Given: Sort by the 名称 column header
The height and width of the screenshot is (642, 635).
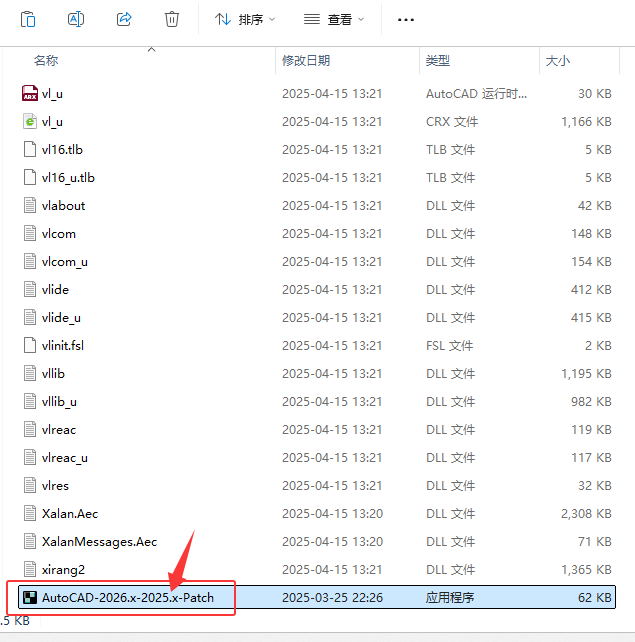Looking at the screenshot, I should click(46, 61).
